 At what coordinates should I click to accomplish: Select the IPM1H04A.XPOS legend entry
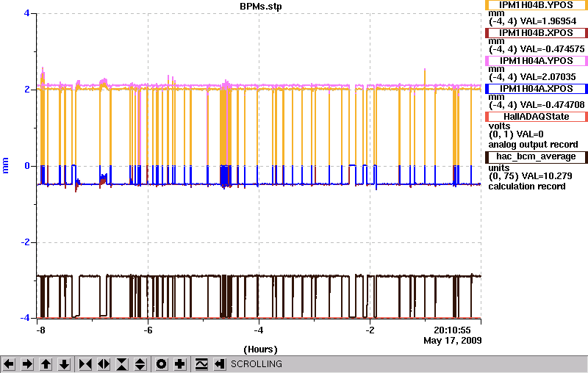point(537,89)
